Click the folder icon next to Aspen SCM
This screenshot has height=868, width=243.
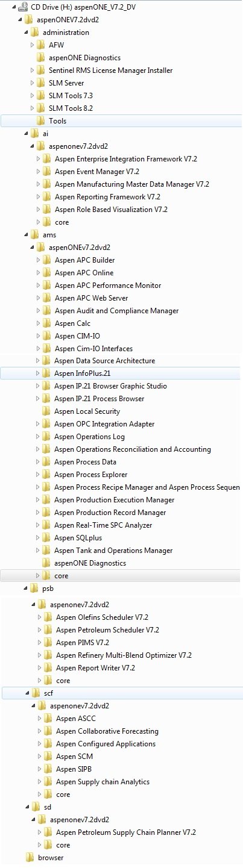tap(49, 757)
